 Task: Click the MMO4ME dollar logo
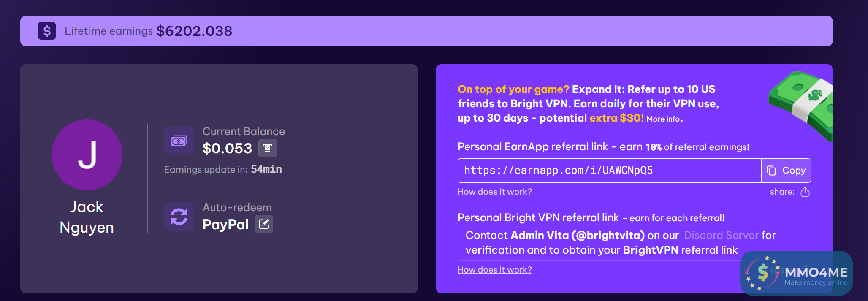(x=762, y=273)
